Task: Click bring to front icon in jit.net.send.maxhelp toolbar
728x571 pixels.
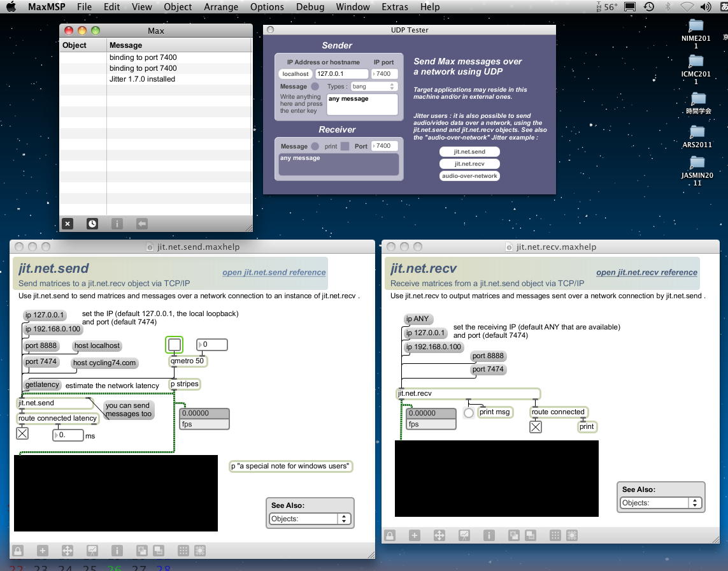Action: point(142,551)
